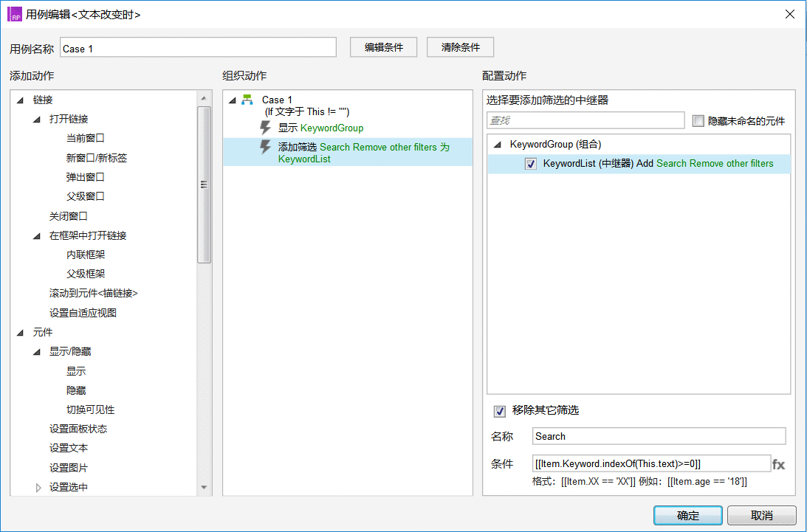The image size is (807, 532).
Task: Click the 格式 example hint text
Action: [x=639, y=482]
